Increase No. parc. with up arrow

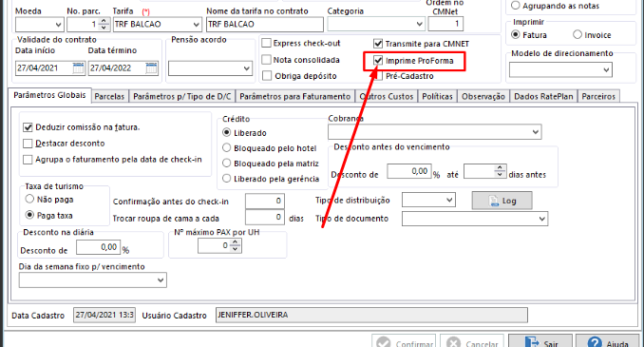coord(104,21)
